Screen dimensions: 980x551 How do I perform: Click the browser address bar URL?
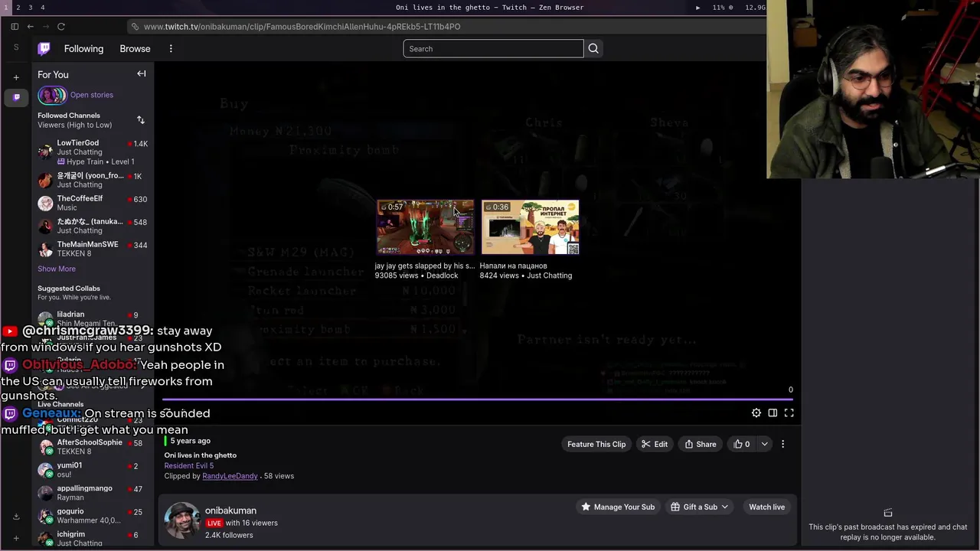(302, 26)
